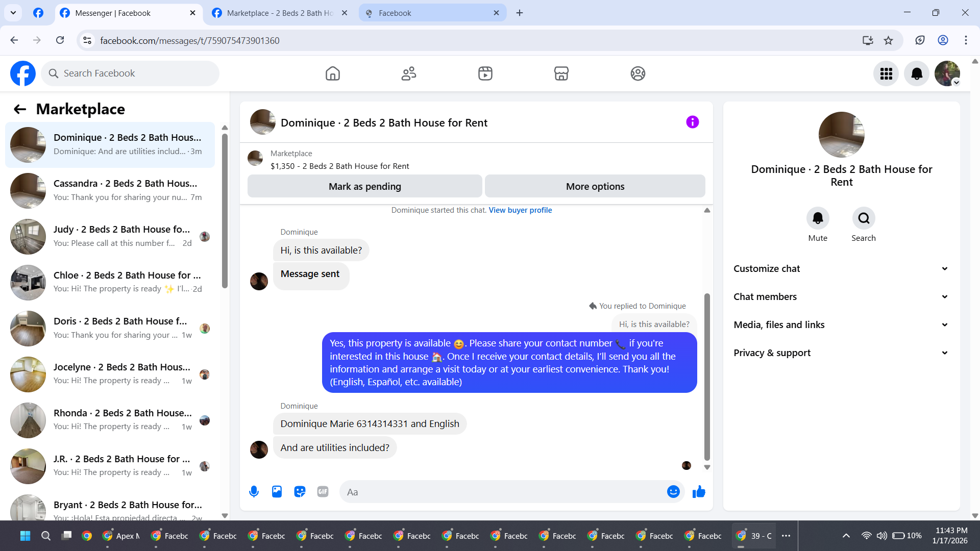Send a thumbs-up like

[699, 492]
